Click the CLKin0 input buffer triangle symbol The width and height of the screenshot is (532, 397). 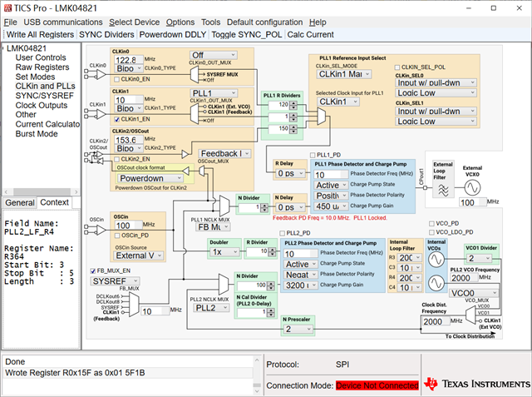[x=101, y=74]
